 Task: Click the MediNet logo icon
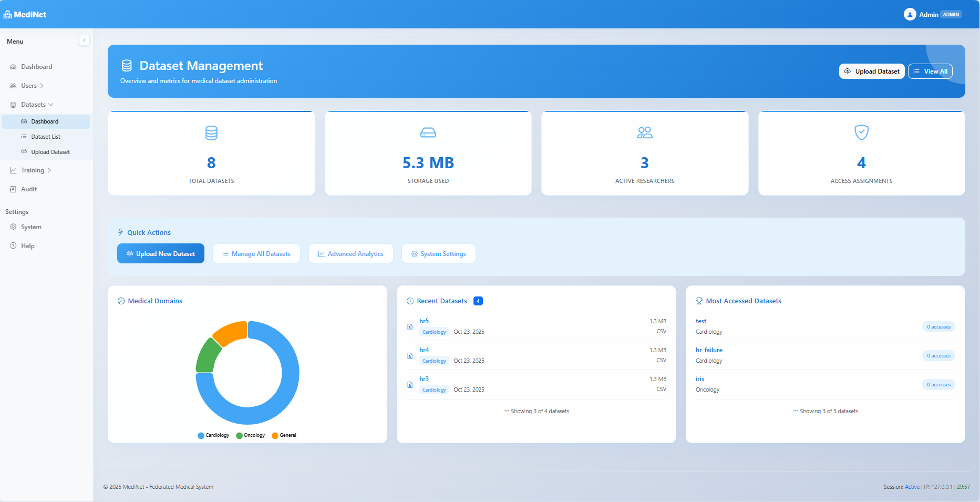(7, 14)
